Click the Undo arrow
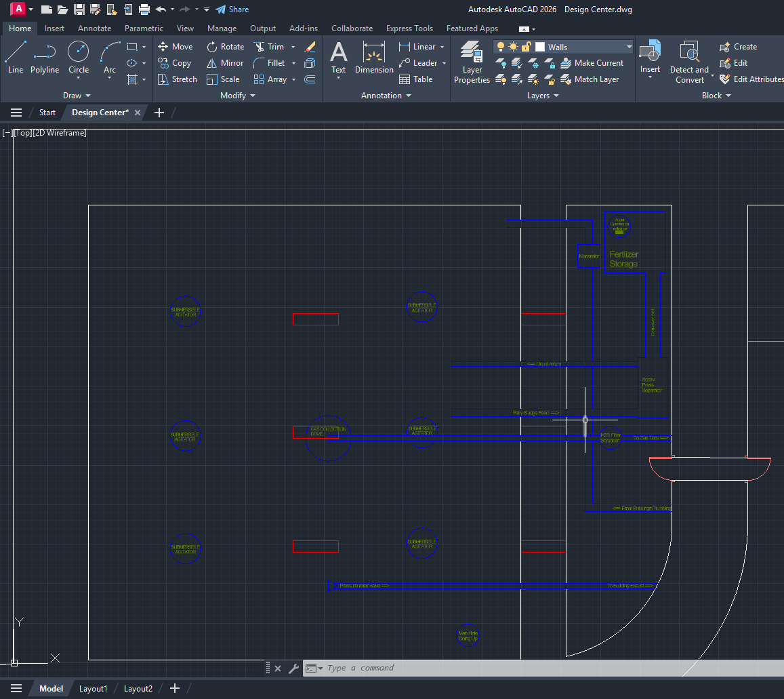Image resolution: width=784 pixels, height=699 pixels. (x=161, y=9)
